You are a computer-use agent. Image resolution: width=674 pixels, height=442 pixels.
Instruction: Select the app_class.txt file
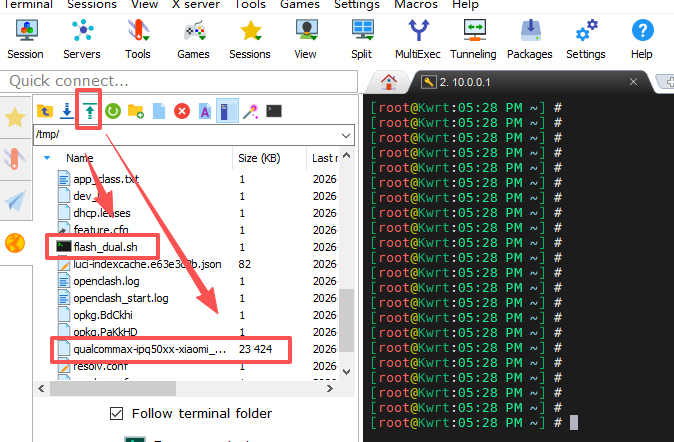[x=106, y=179]
